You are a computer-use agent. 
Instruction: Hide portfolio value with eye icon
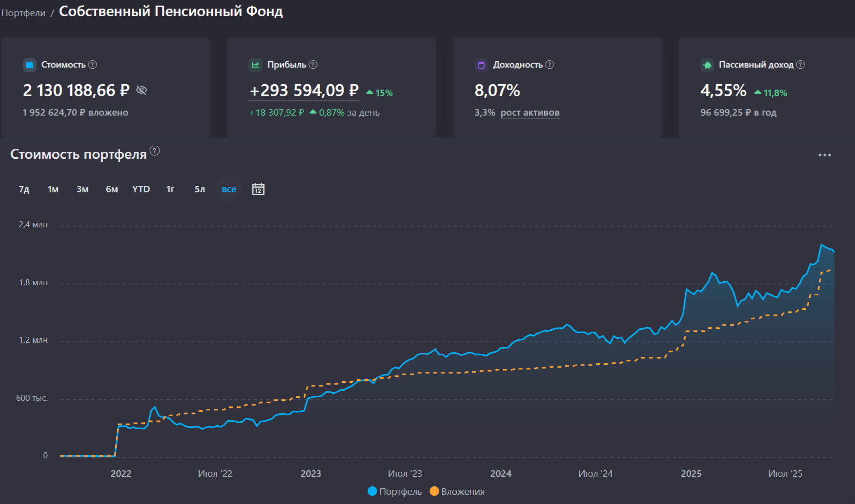click(141, 90)
